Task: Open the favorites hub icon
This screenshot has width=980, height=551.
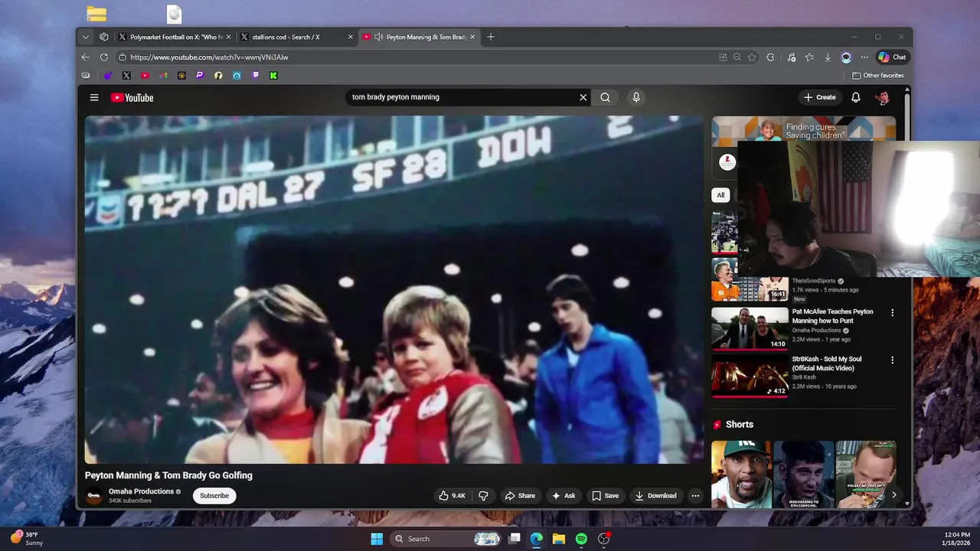Action: click(809, 57)
